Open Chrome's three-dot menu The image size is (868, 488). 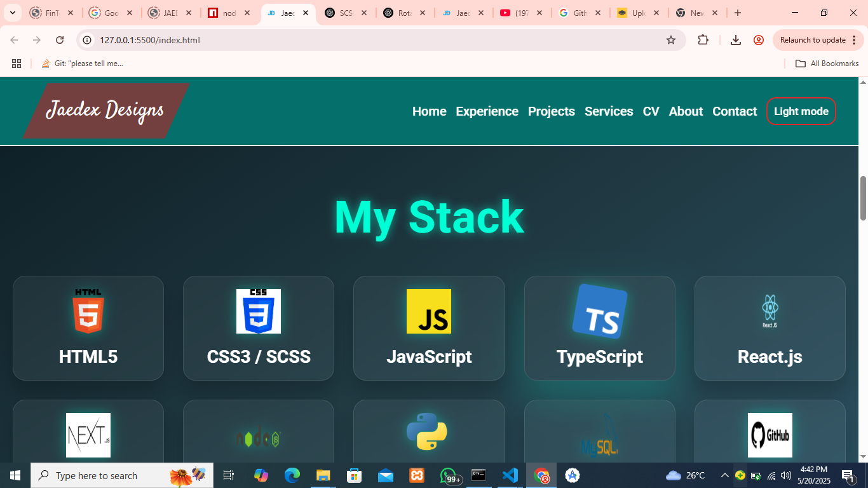click(x=854, y=40)
